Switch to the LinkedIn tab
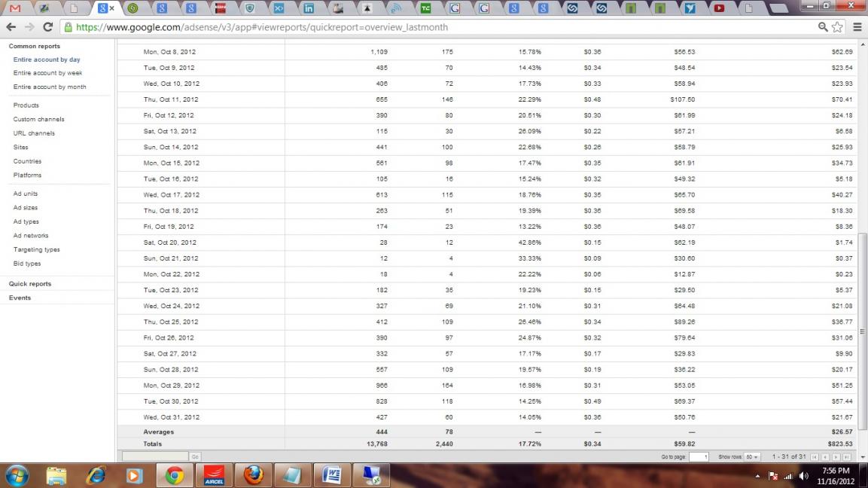868x488 pixels. [x=309, y=8]
